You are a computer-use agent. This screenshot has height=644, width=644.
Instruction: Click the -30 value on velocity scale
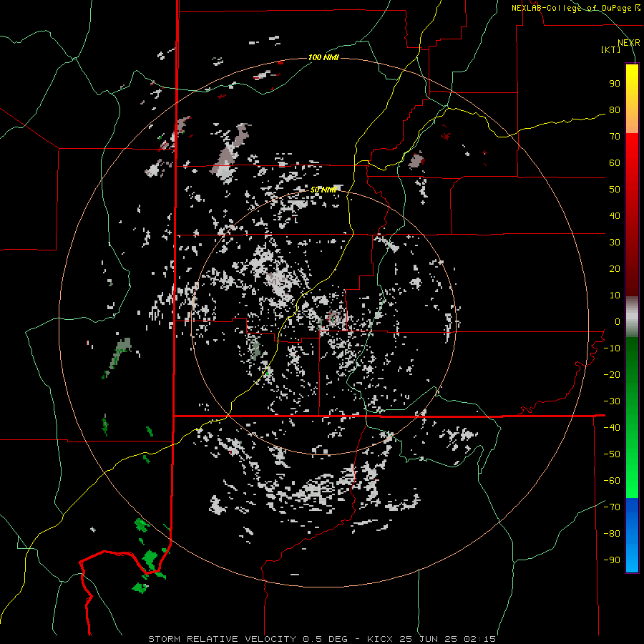point(612,401)
